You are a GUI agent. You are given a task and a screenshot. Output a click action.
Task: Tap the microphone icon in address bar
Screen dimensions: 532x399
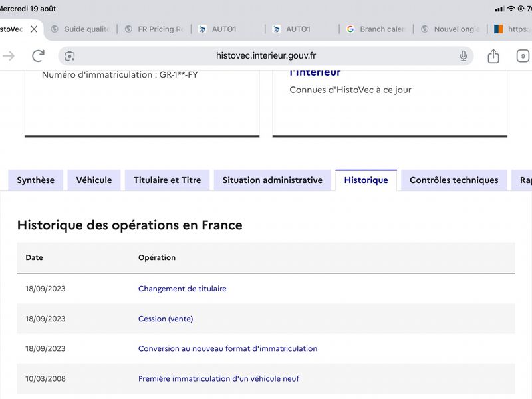(463, 56)
